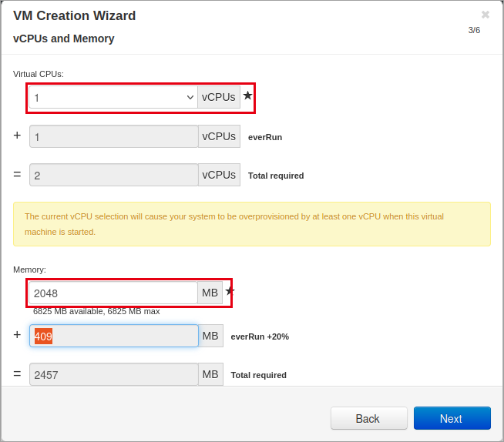Open the Virtual CPUs dropdown
The height and width of the screenshot is (442, 504).
point(113,97)
